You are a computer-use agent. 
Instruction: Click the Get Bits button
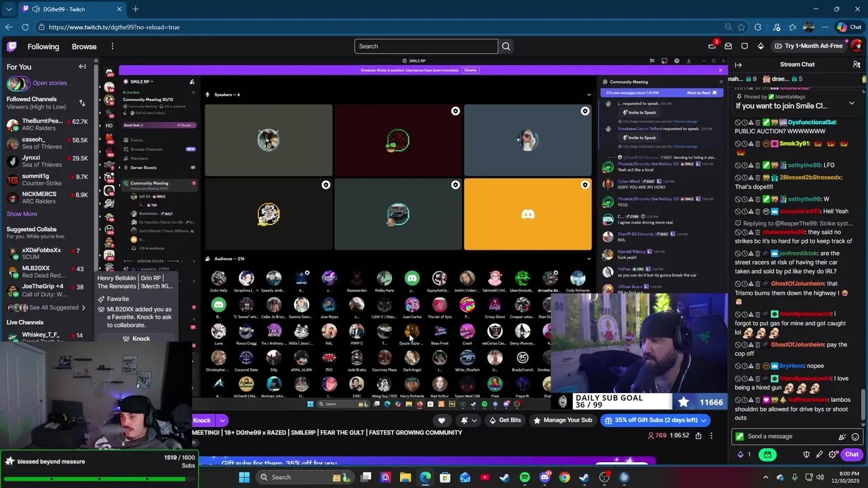click(505, 420)
